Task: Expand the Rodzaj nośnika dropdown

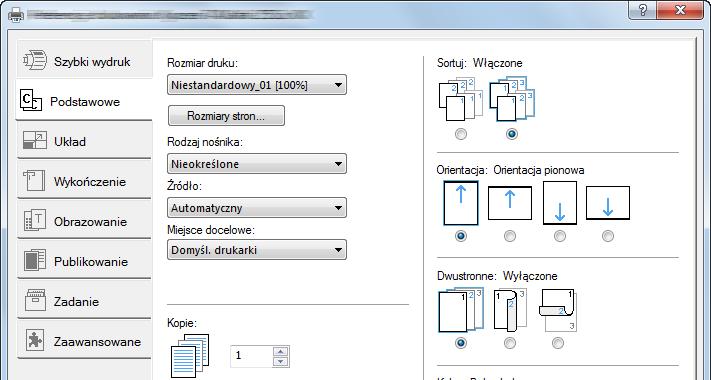Action: pos(257,164)
